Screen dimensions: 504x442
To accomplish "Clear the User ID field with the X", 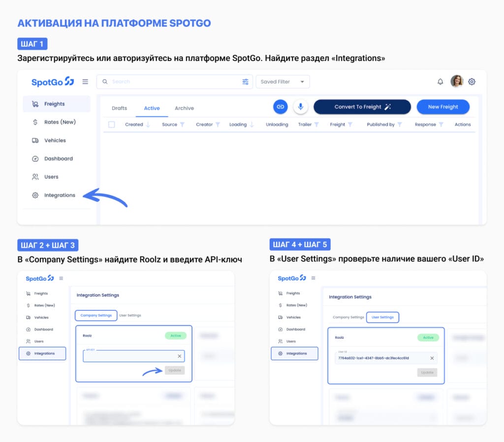I will point(432,358).
